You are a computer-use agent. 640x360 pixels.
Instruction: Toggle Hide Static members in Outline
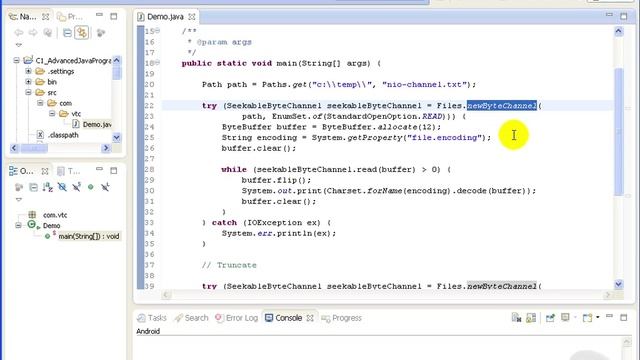(76, 187)
